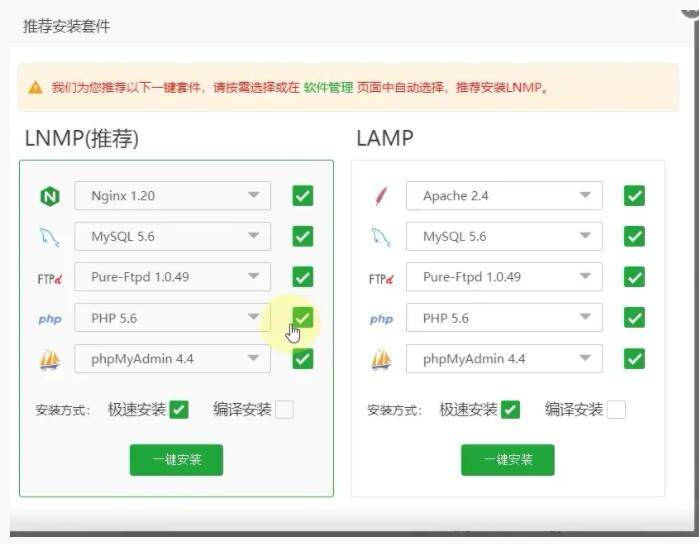Uncheck MySQL 5.6 in LNMP

coord(303,236)
